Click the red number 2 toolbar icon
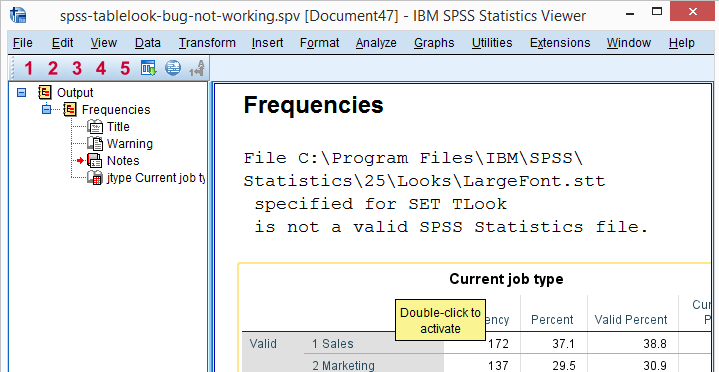 click(x=53, y=69)
